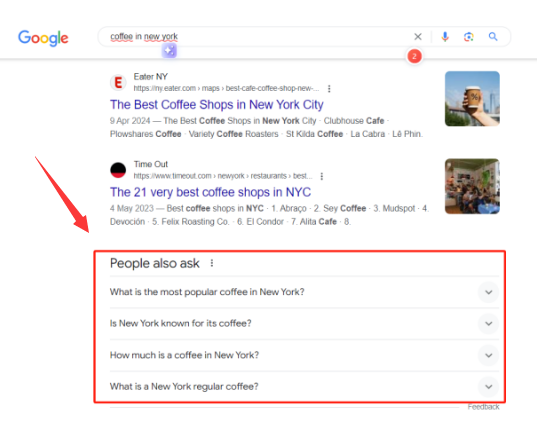The height and width of the screenshot is (440, 537).
Task: Click the Google logo
Action: tap(43, 38)
